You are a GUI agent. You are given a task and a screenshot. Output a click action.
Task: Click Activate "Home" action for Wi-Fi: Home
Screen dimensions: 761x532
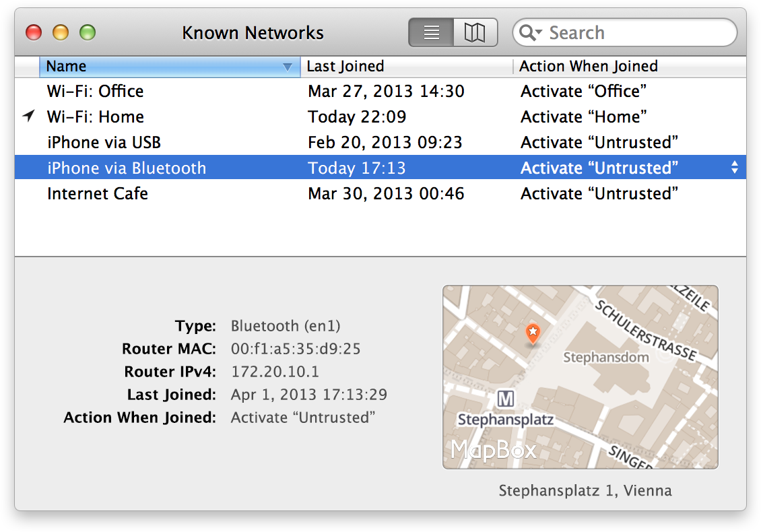583,117
